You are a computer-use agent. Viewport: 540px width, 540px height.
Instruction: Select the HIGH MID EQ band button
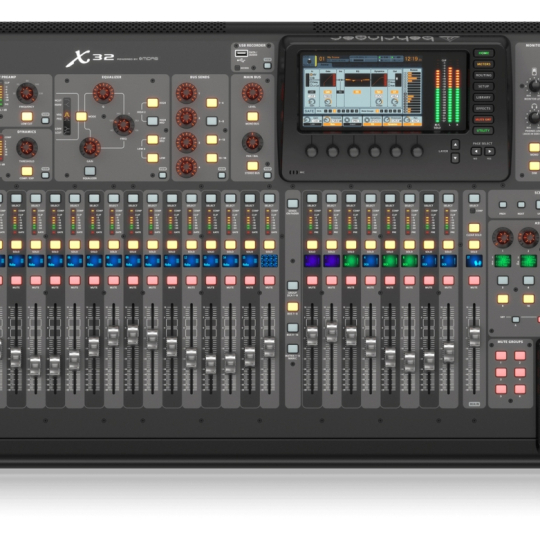(153, 121)
